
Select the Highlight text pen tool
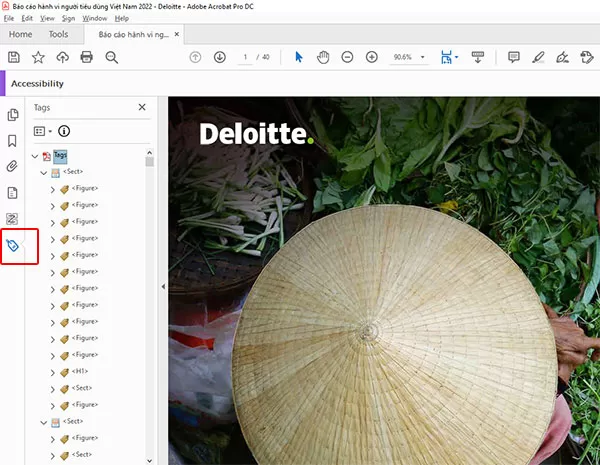click(x=538, y=57)
